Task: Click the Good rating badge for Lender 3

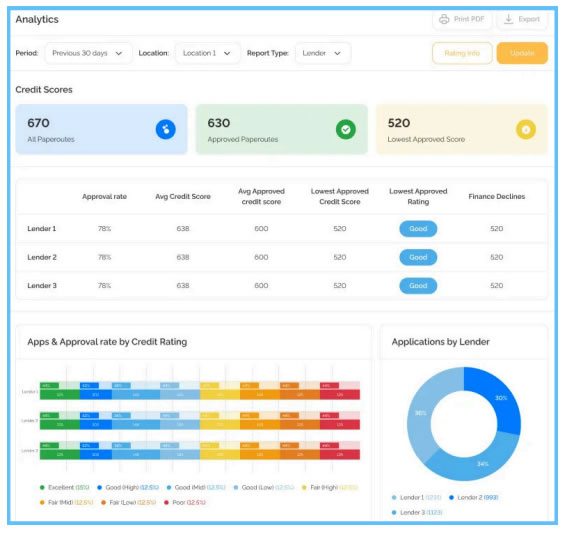Action: [x=418, y=285]
